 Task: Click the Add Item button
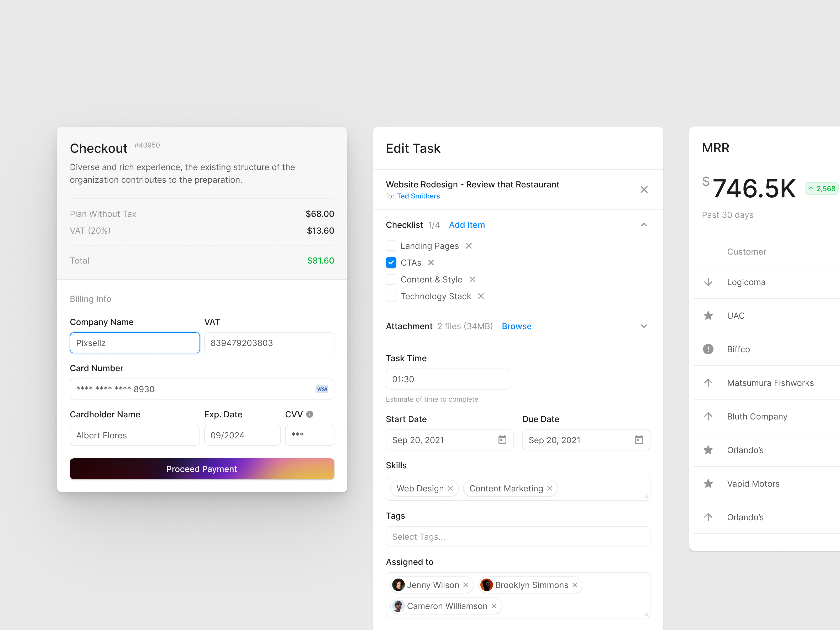point(467,225)
